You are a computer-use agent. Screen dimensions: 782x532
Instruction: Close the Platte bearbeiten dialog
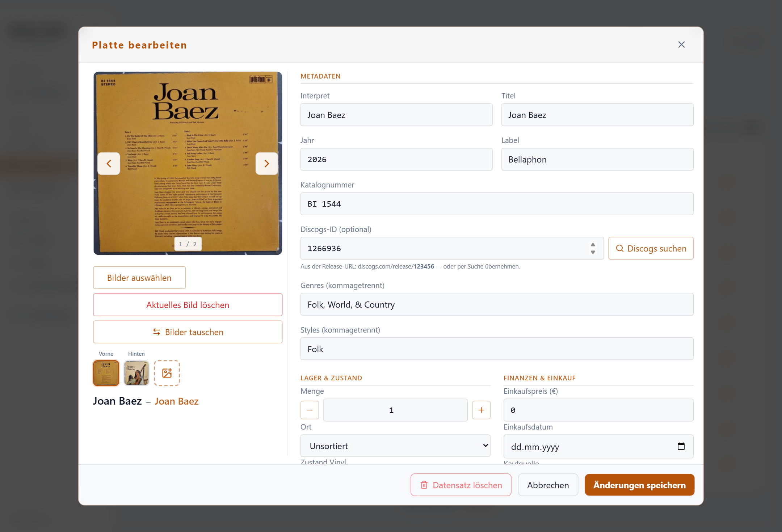[681, 45]
